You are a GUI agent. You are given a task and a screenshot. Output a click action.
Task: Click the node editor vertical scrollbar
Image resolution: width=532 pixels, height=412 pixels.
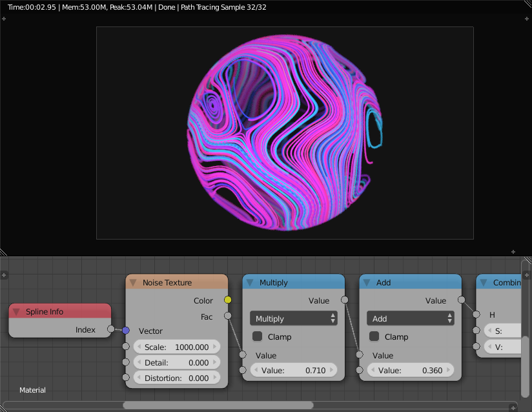click(524, 366)
